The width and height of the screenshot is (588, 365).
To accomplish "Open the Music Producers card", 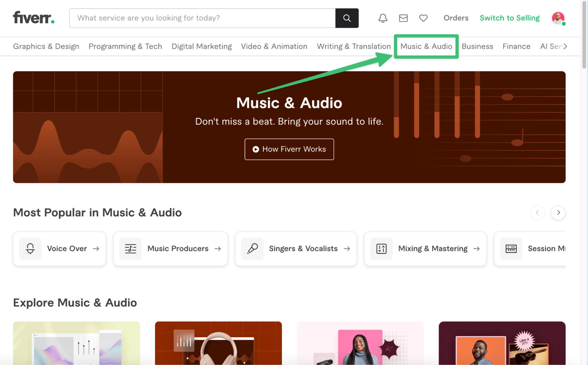I will (171, 249).
